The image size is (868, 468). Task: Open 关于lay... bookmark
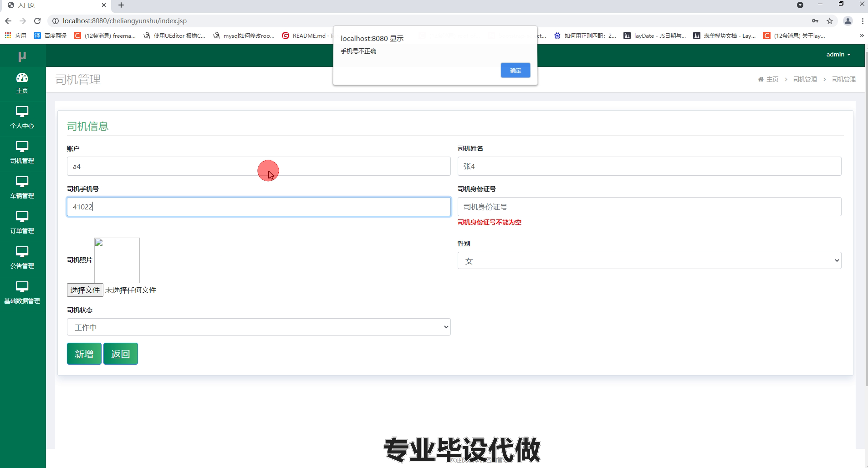(x=794, y=36)
